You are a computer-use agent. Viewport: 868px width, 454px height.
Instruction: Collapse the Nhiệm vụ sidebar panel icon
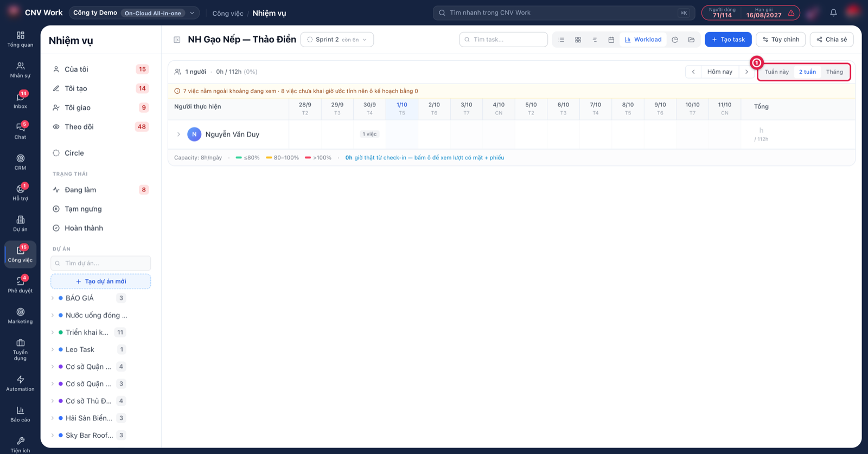(177, 40)
